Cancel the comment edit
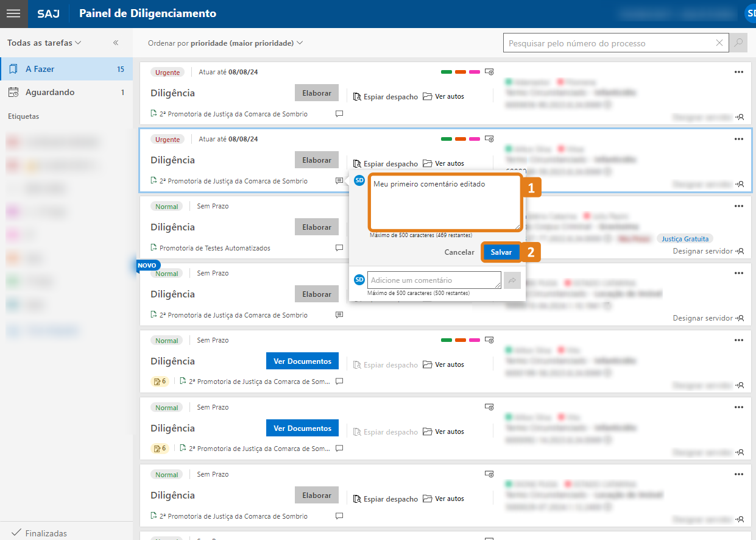 (459, 252)
